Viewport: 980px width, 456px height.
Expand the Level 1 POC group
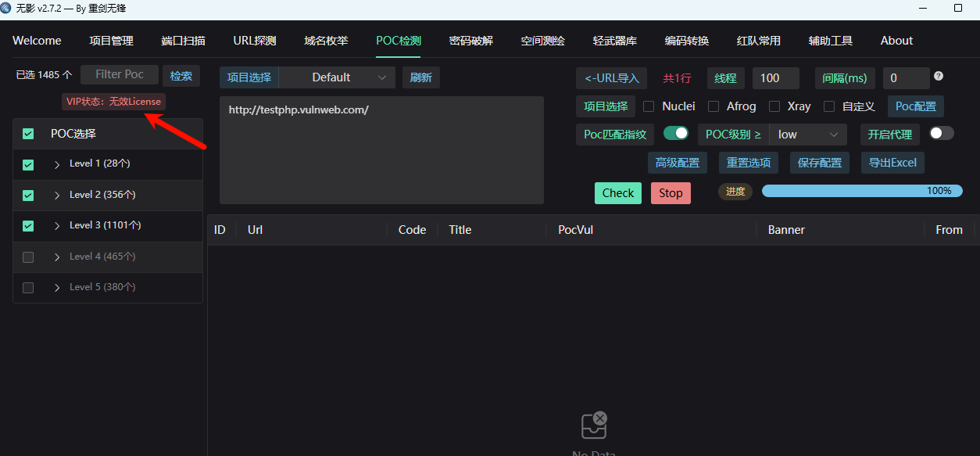point(57,164)
